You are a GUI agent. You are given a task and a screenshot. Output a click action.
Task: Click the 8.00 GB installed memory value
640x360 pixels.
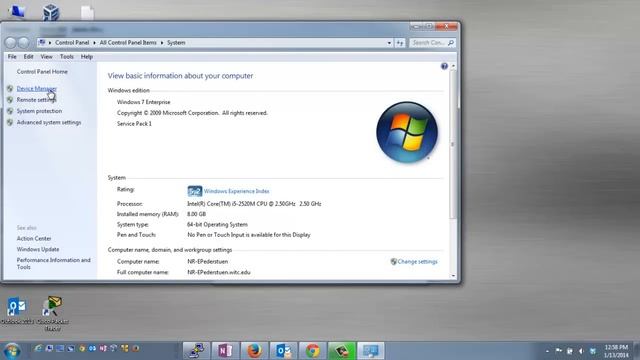(x=196, y=214)
